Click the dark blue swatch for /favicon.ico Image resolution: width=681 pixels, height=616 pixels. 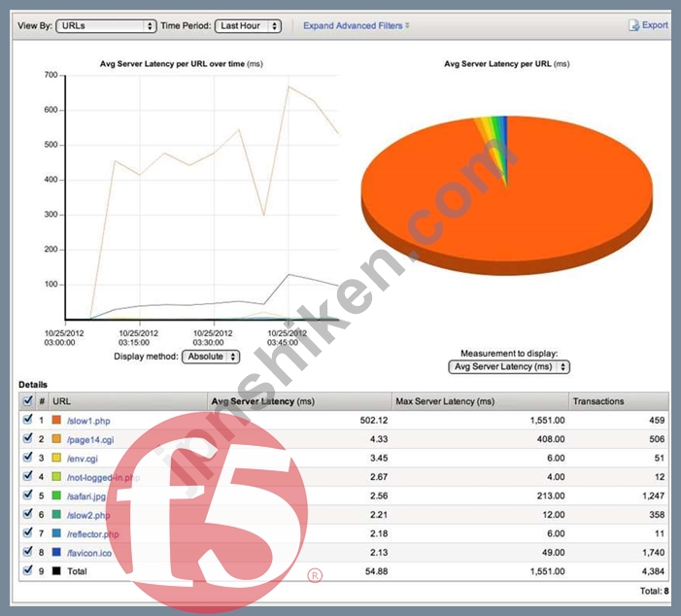(x=56, y=552)
